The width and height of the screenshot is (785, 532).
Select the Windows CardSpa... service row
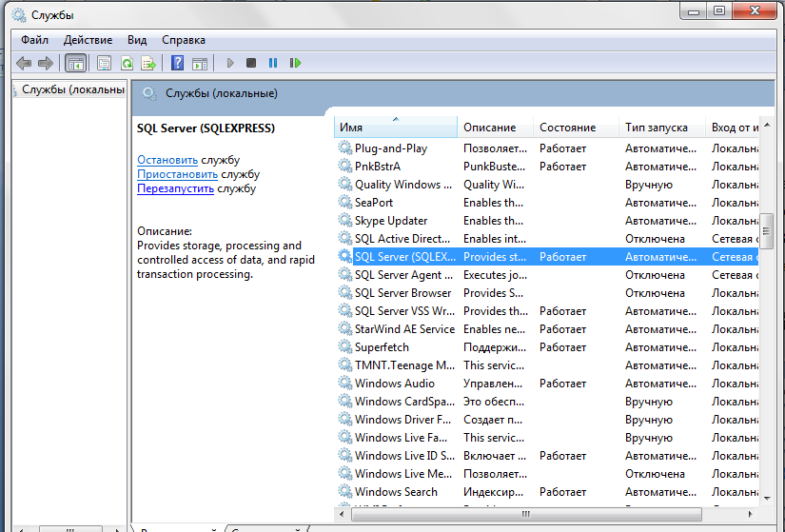547,401
